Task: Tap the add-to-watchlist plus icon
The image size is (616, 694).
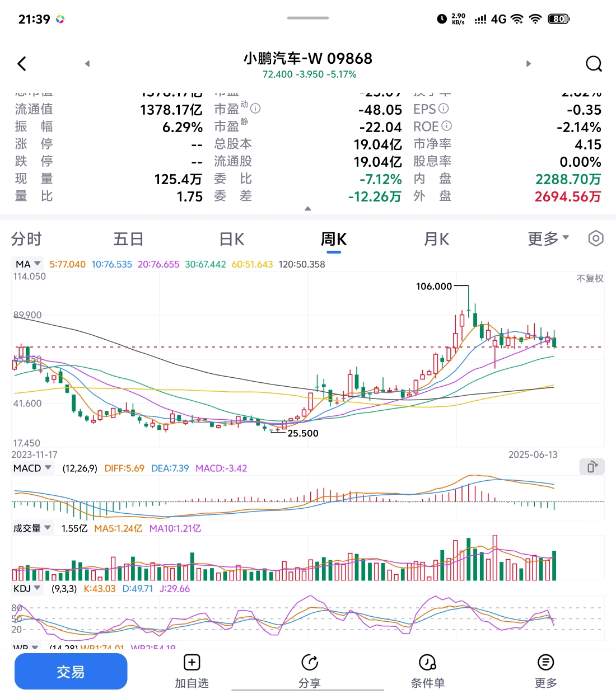Action: click(192, 663)
